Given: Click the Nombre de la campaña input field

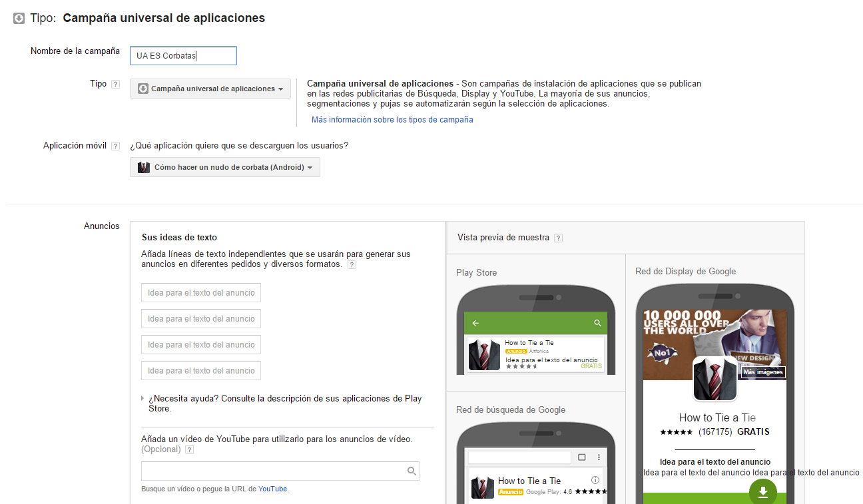Looking at the screenshot, I should tap(183, 56).
